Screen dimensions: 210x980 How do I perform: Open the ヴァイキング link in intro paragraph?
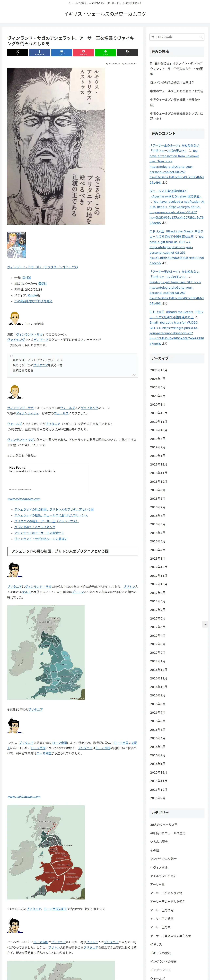coord(16,340)
